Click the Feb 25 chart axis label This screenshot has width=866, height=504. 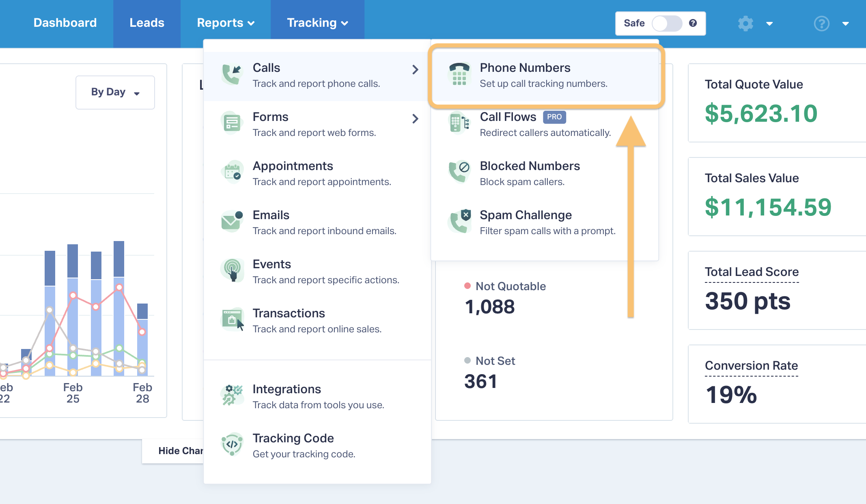73,393
